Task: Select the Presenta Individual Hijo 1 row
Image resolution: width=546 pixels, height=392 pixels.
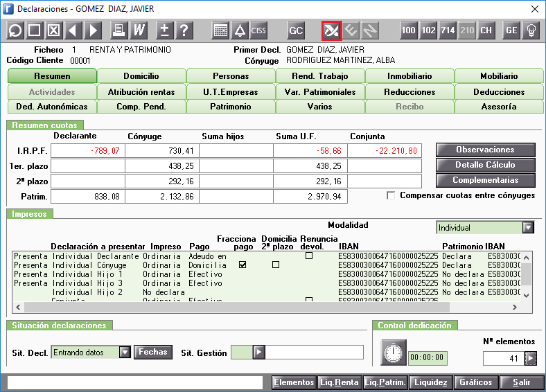Action: pyautogui.click(x=266, y=274)
